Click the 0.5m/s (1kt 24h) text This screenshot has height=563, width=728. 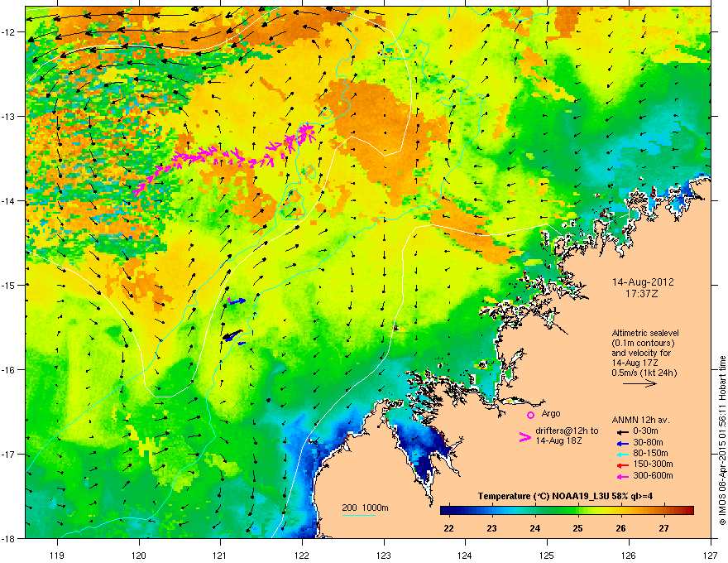pos(644,373)
